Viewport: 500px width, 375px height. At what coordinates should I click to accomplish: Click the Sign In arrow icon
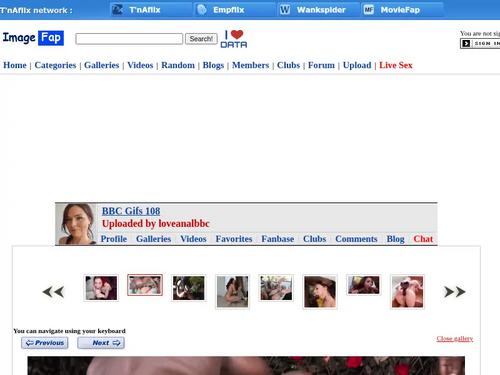466,43
